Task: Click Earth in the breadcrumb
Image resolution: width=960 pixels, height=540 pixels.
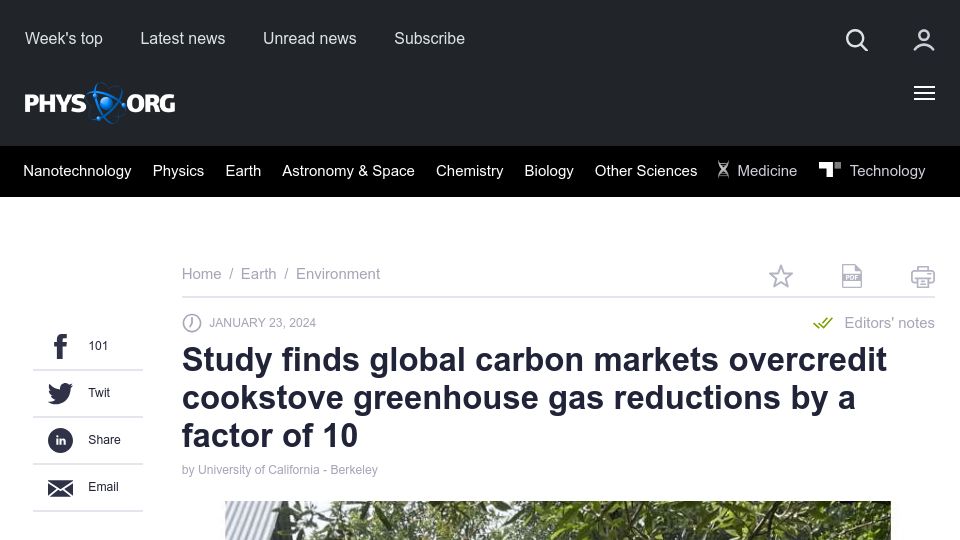Action: (x=258, y=274)
